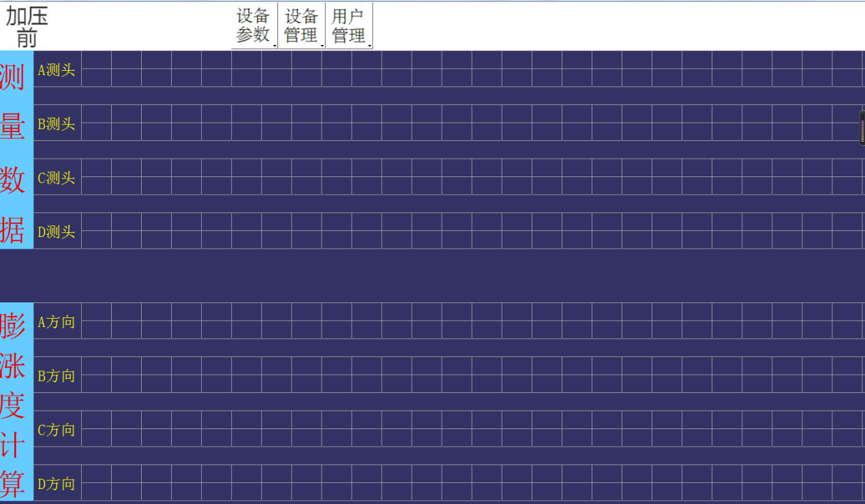The image size is (865, 504).
Task: Select the B测头 chart label
Action: pyautogui.click(x=56, y=124)
